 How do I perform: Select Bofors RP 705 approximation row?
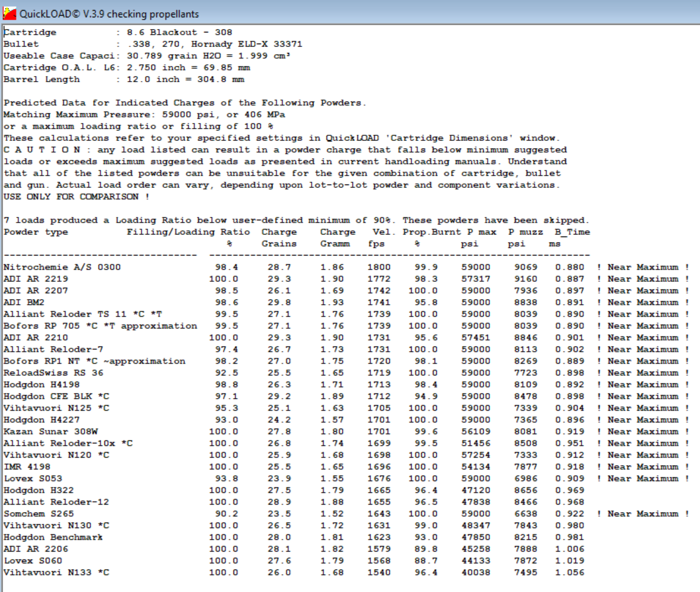pyautogui.click(x=346, y=326)
